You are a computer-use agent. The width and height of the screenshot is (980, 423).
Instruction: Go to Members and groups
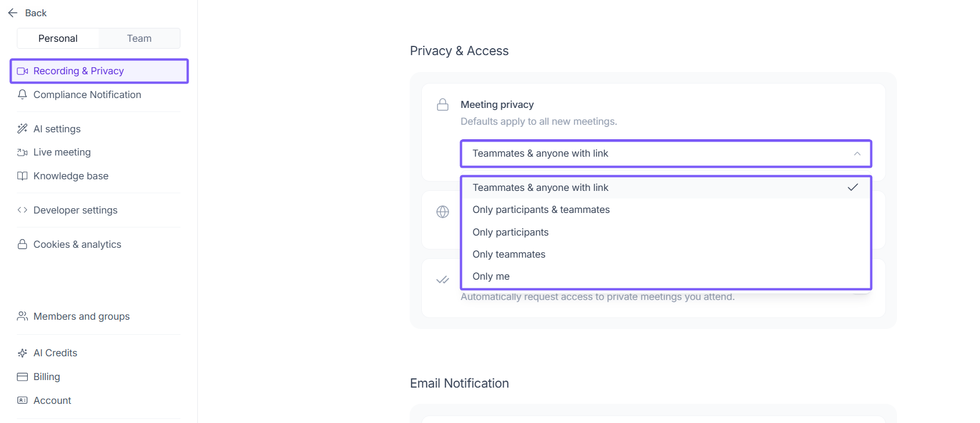tap(81, 316)
